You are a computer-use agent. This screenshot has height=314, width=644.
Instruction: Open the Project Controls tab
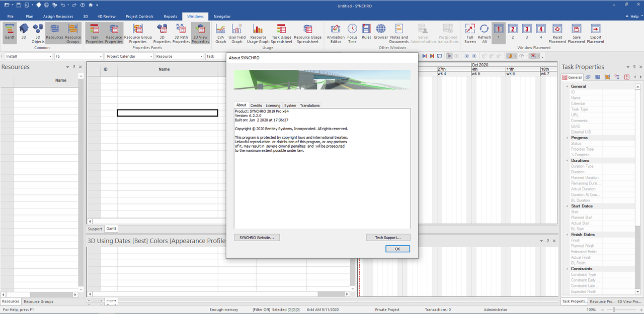point(139,17)
